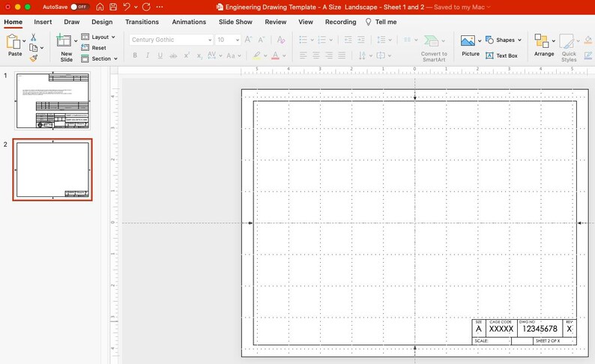This screenshot has width=595, height=364.
Task: Decrease list indent level
Action: [348, 40]
